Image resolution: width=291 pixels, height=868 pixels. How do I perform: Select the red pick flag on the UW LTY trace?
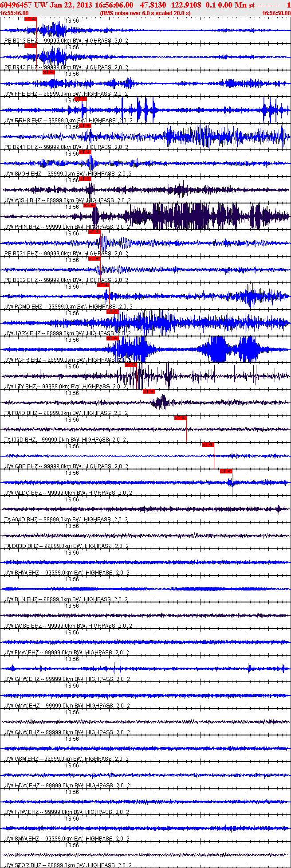coord(130,365)
